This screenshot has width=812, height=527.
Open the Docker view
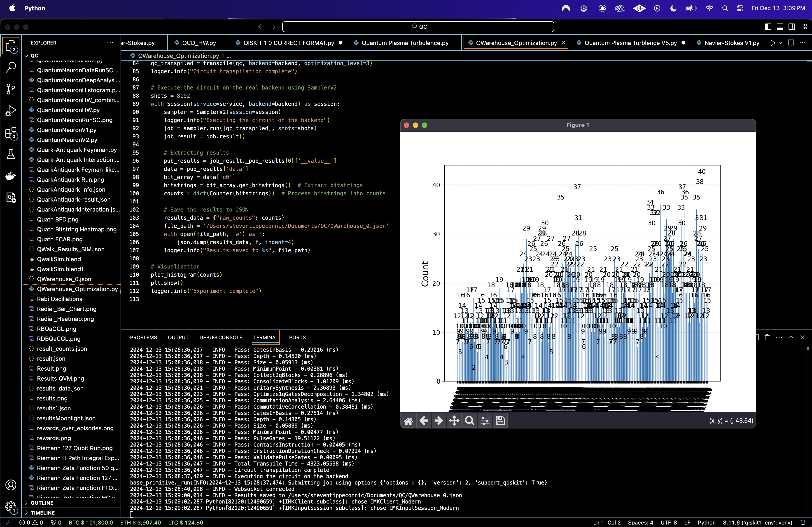point(11,176)
